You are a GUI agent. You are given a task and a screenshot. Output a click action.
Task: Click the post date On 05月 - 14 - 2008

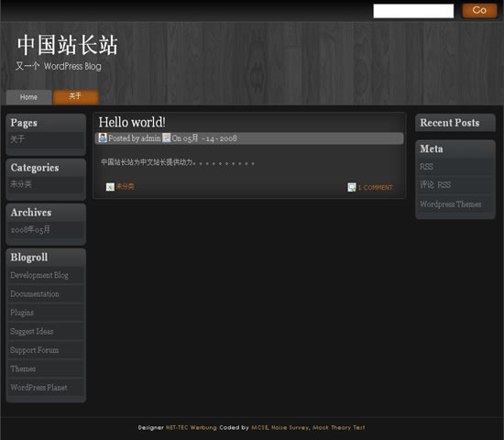point(204,138)
